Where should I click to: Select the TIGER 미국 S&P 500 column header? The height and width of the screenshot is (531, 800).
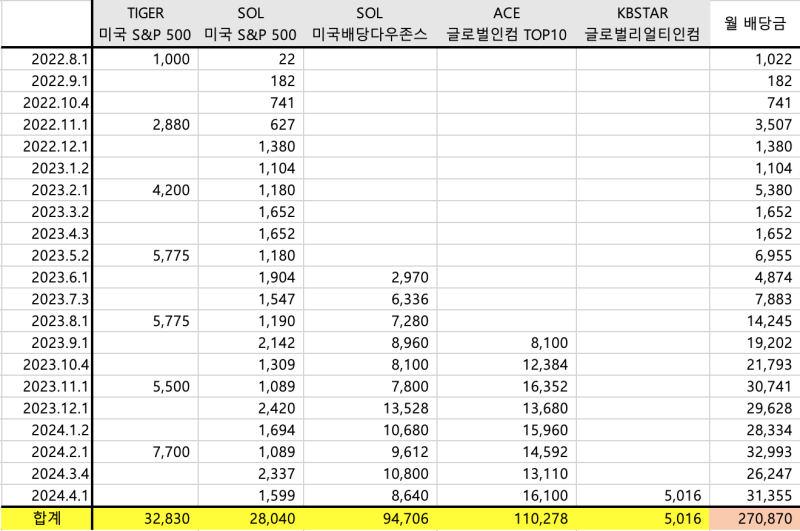[145, 23]
